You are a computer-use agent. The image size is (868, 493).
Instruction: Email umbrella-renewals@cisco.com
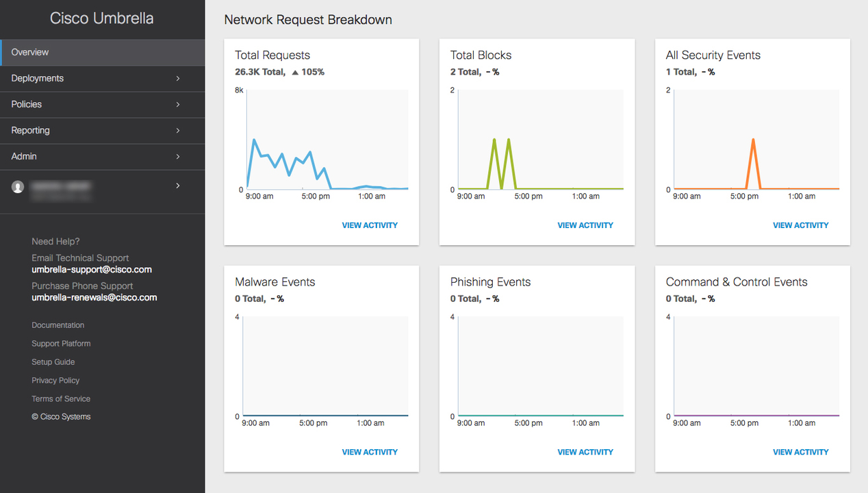coord(94,298)
